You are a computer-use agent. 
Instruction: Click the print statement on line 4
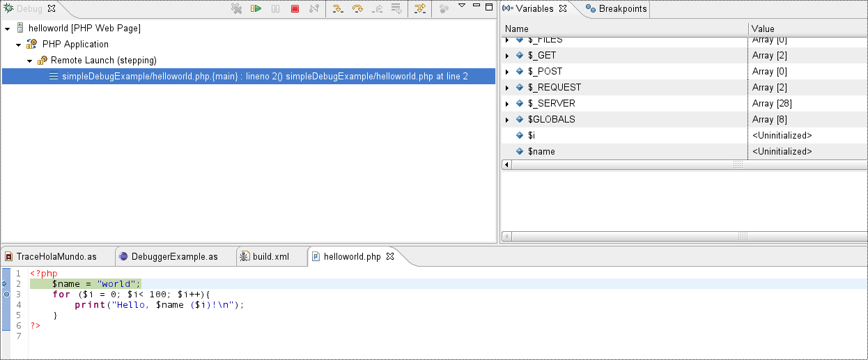160,305
